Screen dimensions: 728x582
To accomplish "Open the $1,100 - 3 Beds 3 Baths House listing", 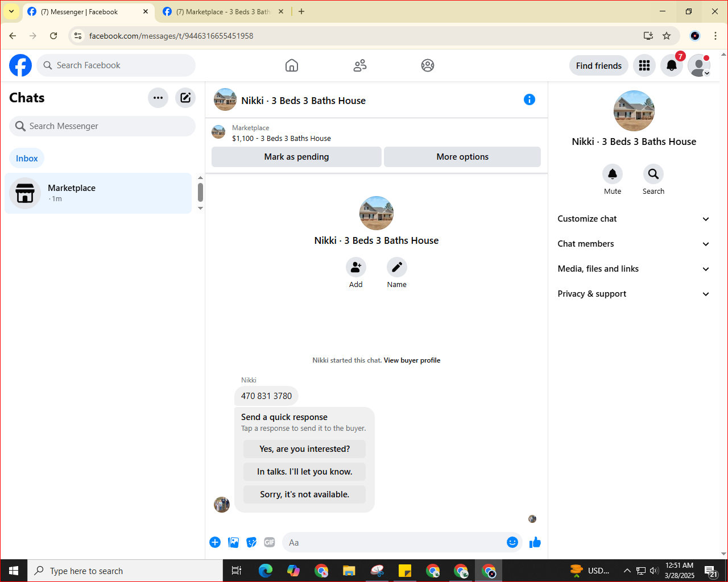I will click(x=282, y=138).
